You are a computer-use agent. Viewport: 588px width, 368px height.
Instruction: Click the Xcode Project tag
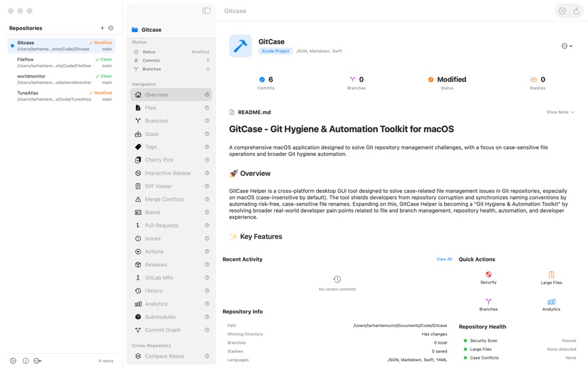click(275, 51)
